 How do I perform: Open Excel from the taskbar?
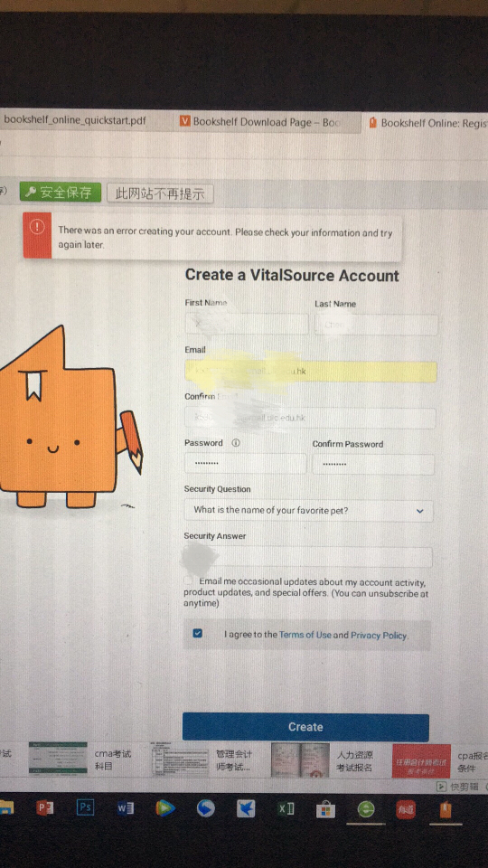coord(286,808)
